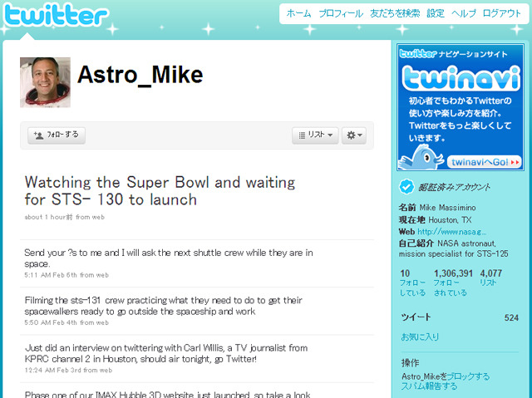Click the Twitter logo
532x398 pixels.
55,15
